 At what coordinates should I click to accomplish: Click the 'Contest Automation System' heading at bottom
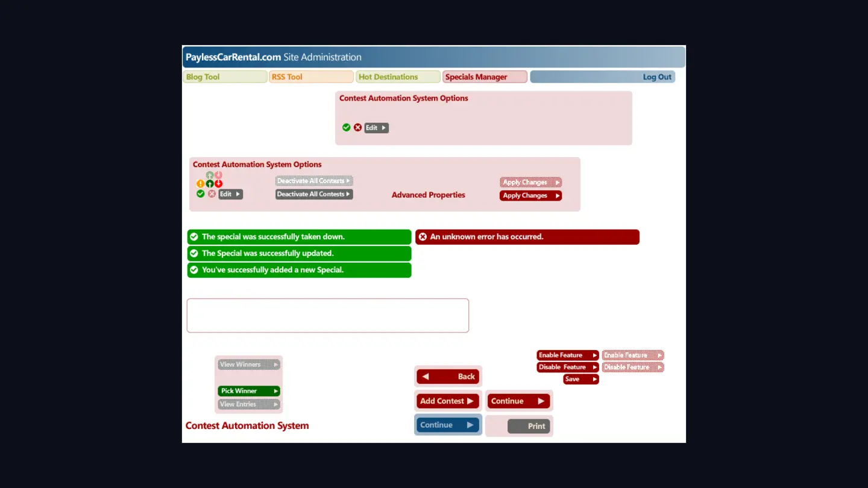point(247,426)
